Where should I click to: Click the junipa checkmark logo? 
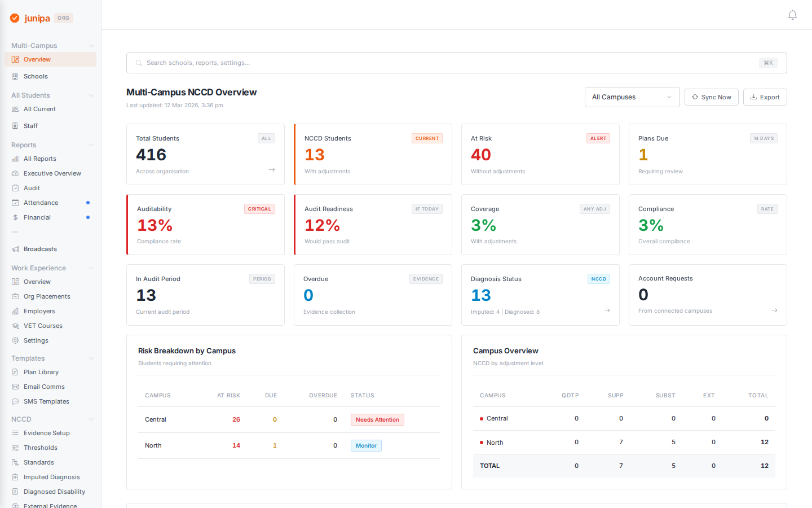(15, 17)
